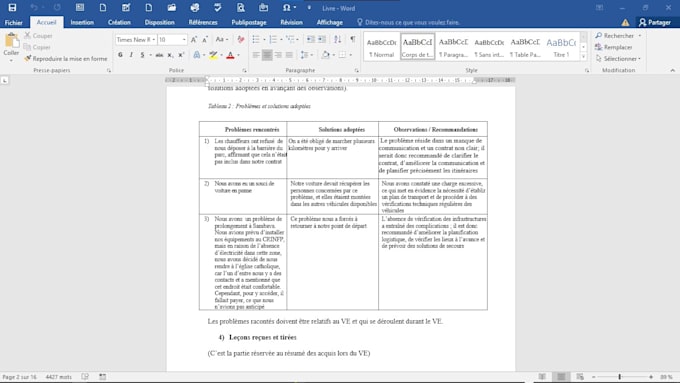Click the Partager share button

point(655,23)
